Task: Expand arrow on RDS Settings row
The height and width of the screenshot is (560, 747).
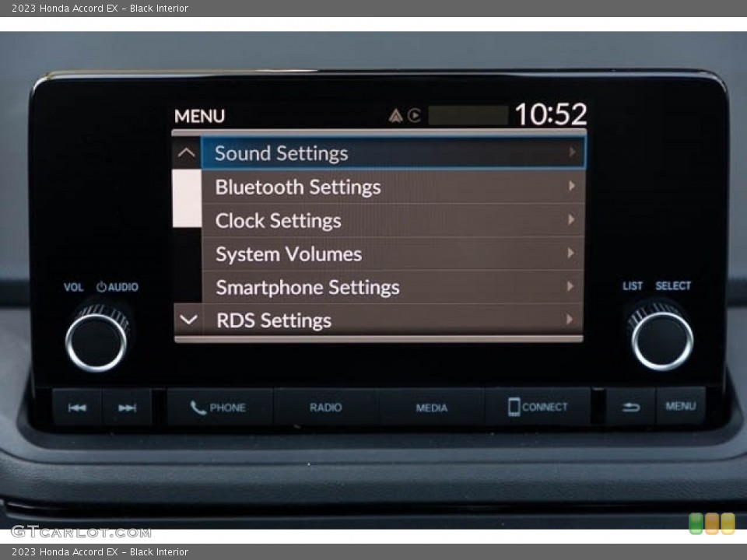Action: click(x=570, y=319)
